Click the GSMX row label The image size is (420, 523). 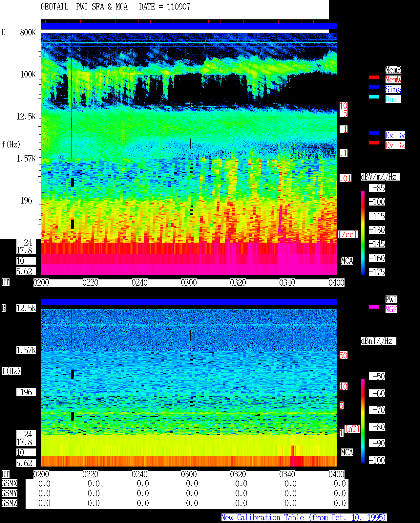point(9,483)
